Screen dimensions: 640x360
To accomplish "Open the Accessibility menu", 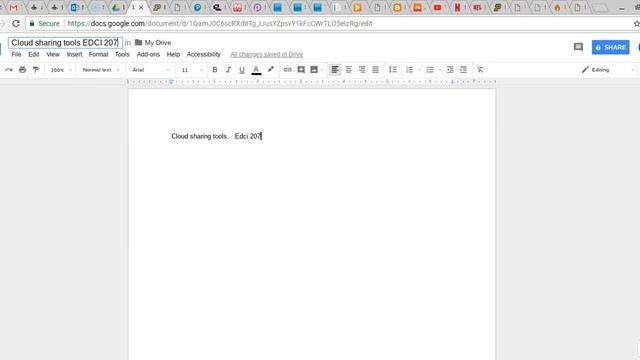I will point(203,54).
